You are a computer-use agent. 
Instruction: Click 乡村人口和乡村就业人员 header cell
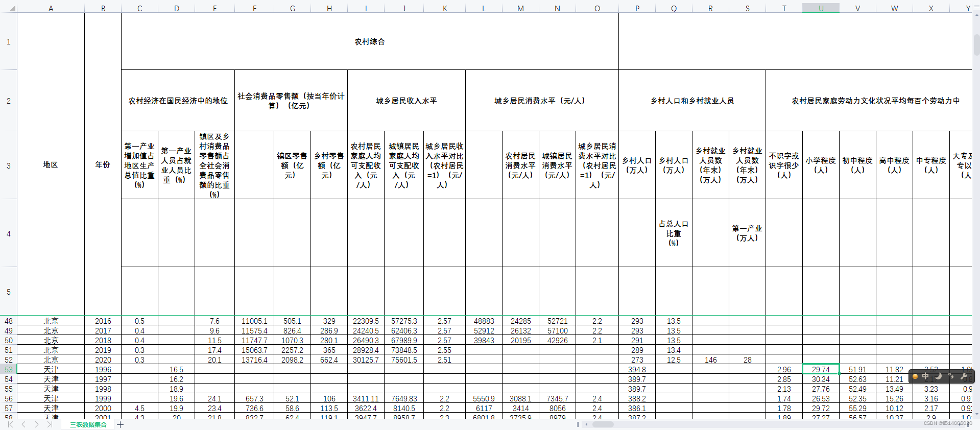[692, 101]
